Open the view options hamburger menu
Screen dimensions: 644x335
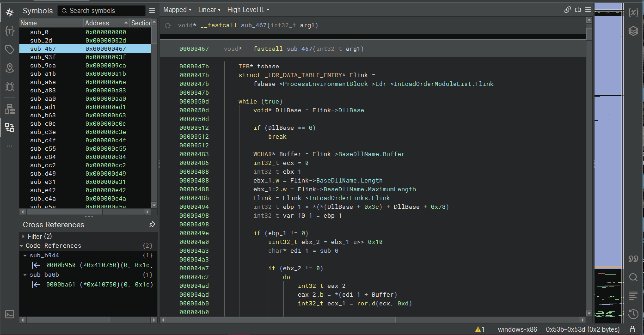tap(588, 10)
